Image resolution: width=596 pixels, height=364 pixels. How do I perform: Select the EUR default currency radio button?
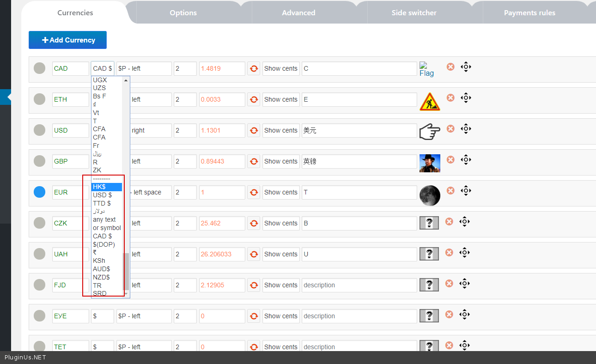40,192
